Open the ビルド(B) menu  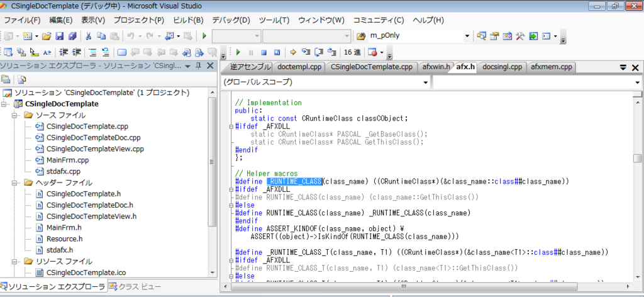pyautogui.click(x=189, y=20)
